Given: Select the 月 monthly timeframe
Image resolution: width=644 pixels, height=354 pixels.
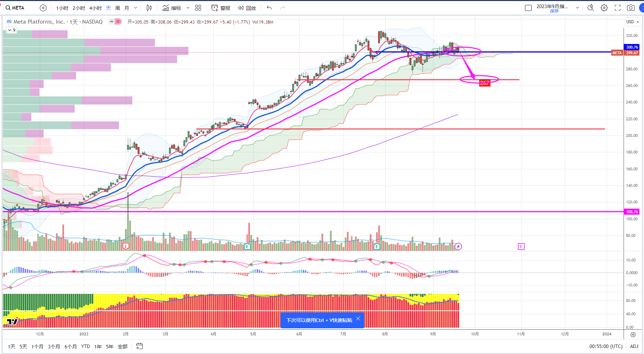Looking at the screenshot, I should coord(127,8).
